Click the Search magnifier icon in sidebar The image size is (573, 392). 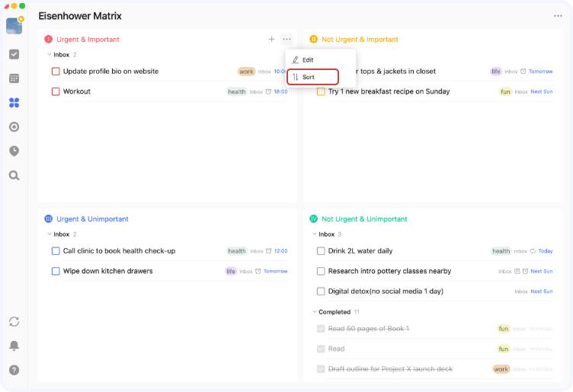[14, 176]
